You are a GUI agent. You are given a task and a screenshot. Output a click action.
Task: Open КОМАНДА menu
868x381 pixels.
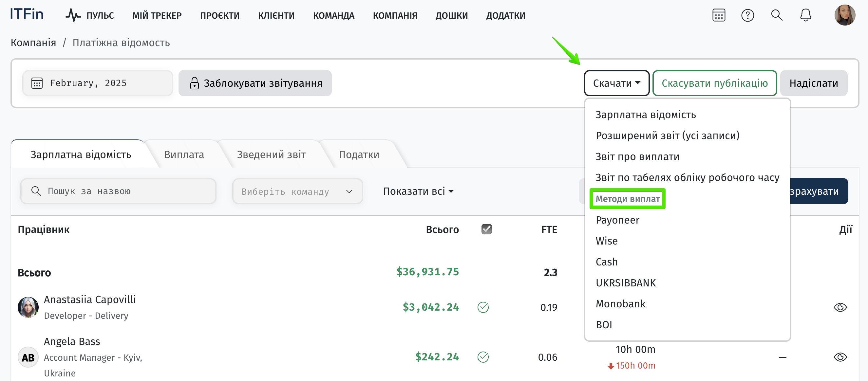pos(333,15)
